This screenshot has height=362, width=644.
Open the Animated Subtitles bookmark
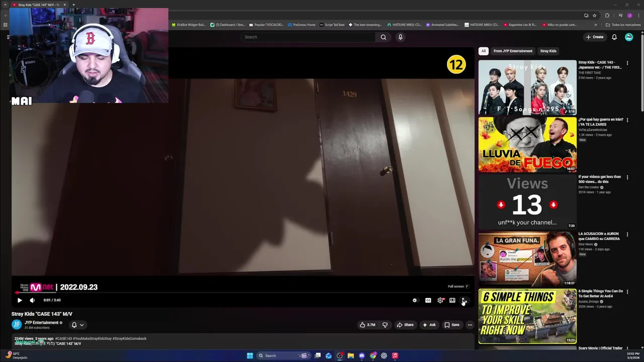(442, 25)
